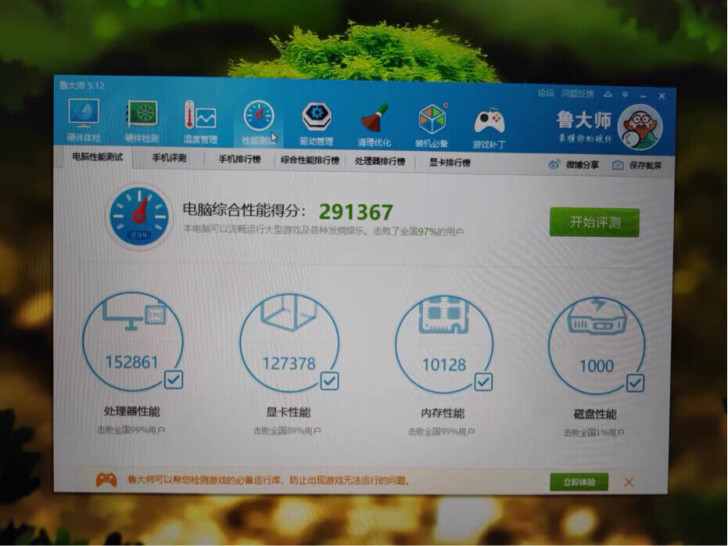Click the overall score gauge icon
Viewport: 728px width, 546px height.
[139, 216]
